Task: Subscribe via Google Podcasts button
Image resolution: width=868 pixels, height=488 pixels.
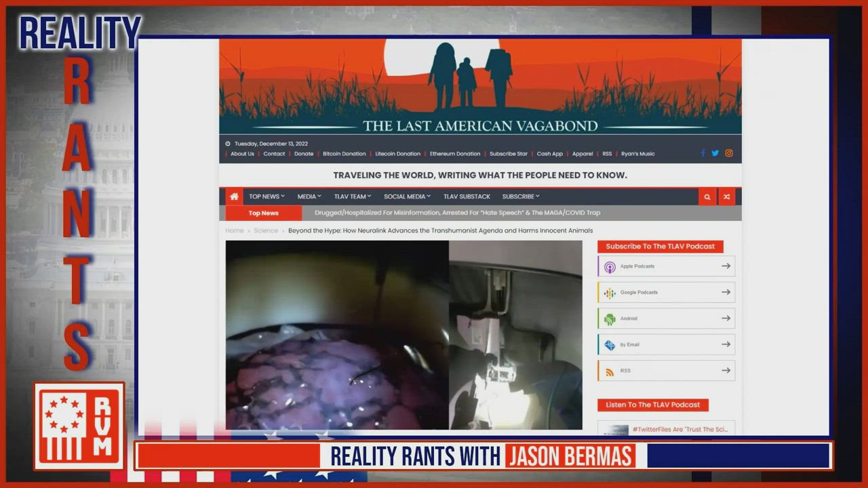Action: point(666,293)
